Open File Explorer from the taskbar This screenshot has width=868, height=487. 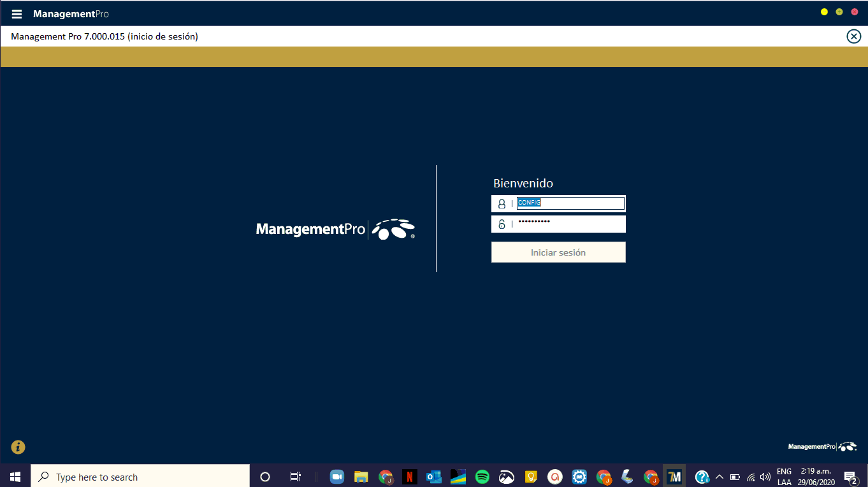pos(361,477)
